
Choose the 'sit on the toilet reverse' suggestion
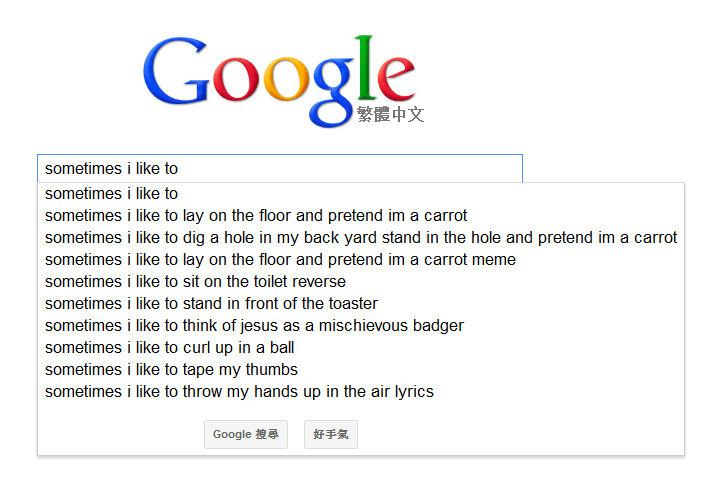click(x=195, y=282)
